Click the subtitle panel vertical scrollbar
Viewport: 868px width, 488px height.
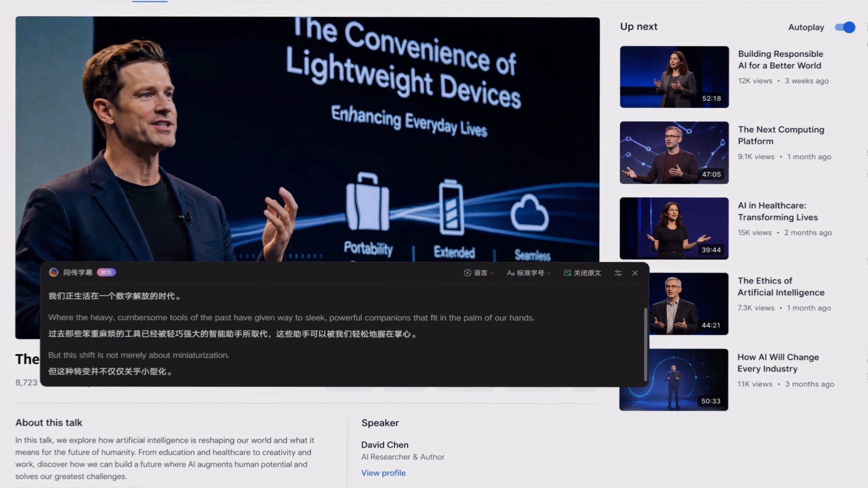tap(645, 344)
